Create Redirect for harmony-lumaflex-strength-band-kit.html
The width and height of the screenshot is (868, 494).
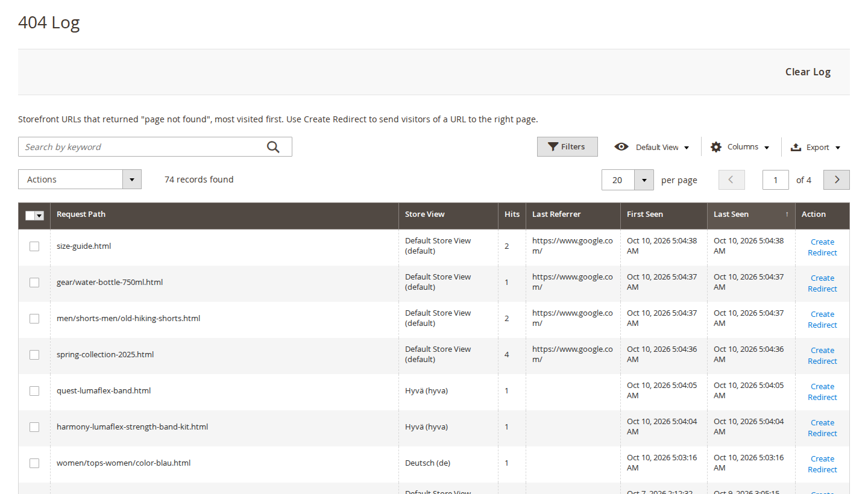click(822, 428)
